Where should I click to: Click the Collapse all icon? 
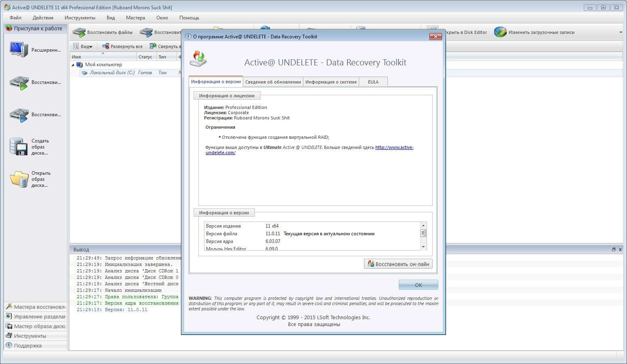click(x=153, y=46)
